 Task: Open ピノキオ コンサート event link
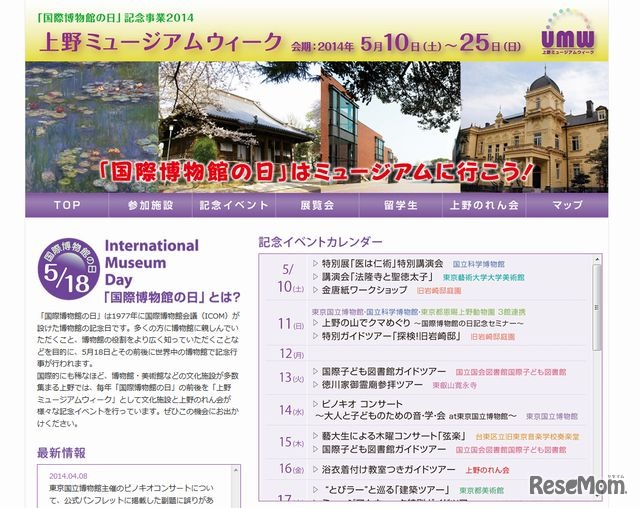point(362,404)
